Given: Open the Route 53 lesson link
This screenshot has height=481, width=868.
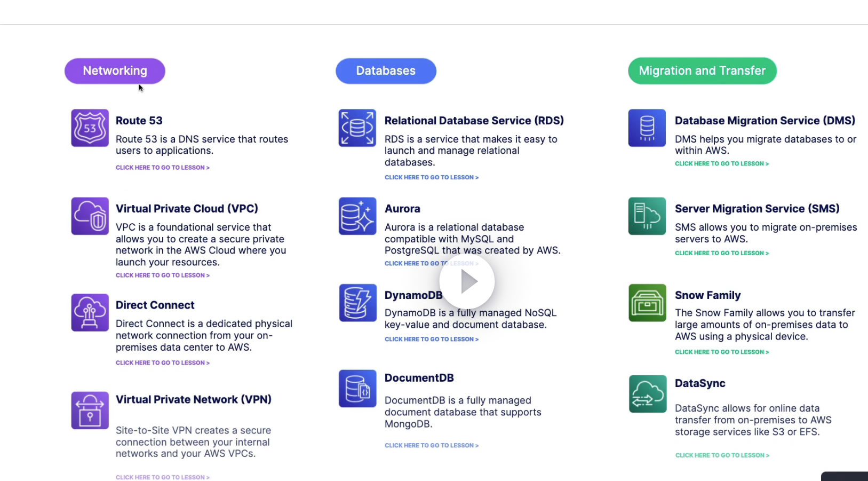Looking at the screenshot, I should 162,168.
